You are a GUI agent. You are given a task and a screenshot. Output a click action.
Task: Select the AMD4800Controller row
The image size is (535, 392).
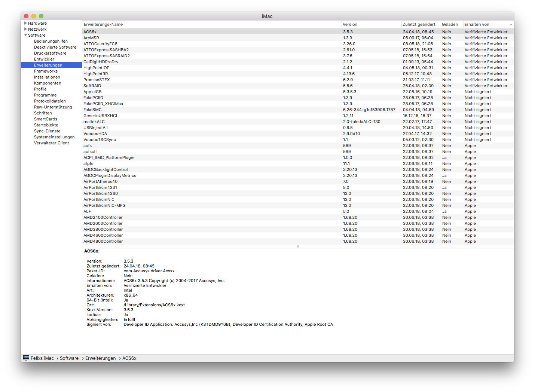[x=298, y=241]
